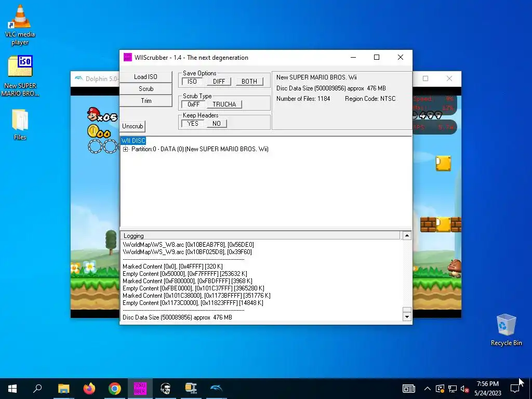The image size is (532, 399).
Task: Select ISO save option
Action: [x=192, y=82]
